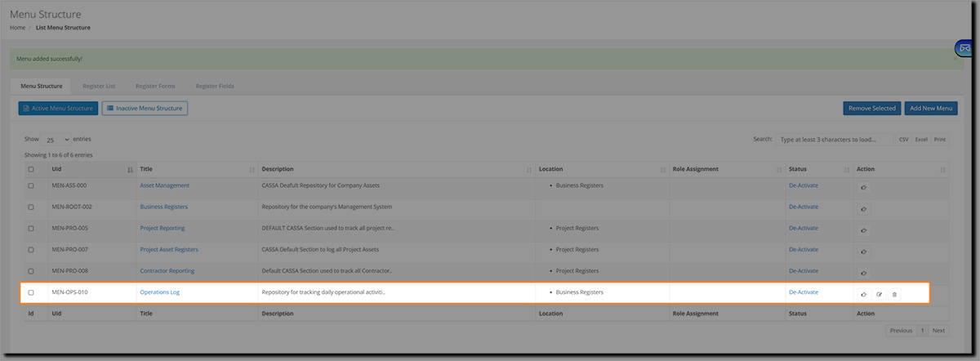Image resolution: width=980 pixels, height=361 pixels.
Task: Check the box for MEN-OPS-010 row
Action: point(31,292)
